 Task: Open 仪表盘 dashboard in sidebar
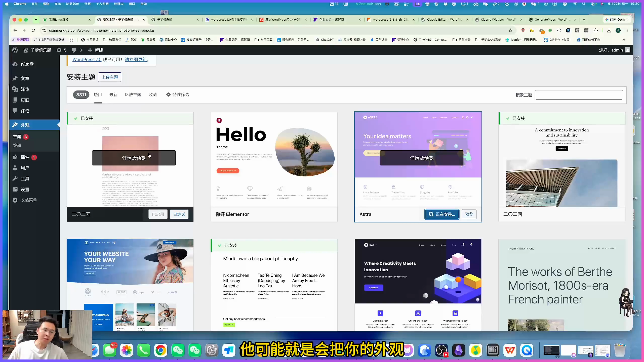pos(34,64)
